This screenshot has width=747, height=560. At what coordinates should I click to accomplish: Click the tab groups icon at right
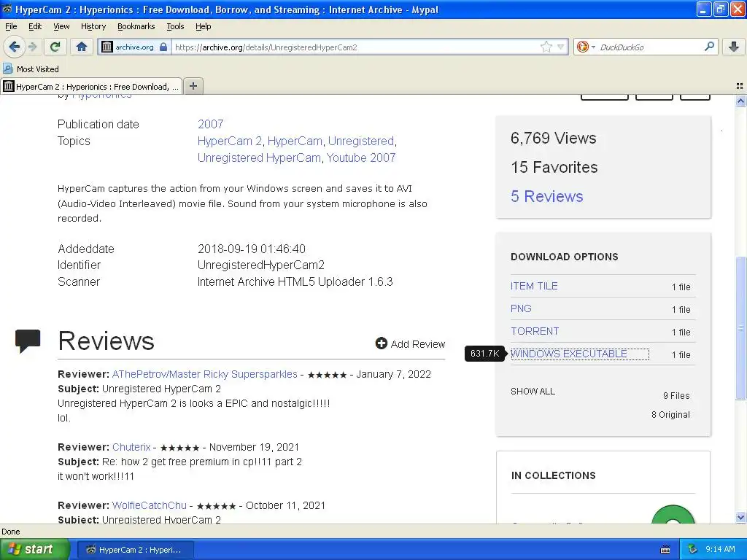click(x=740, y=86)
